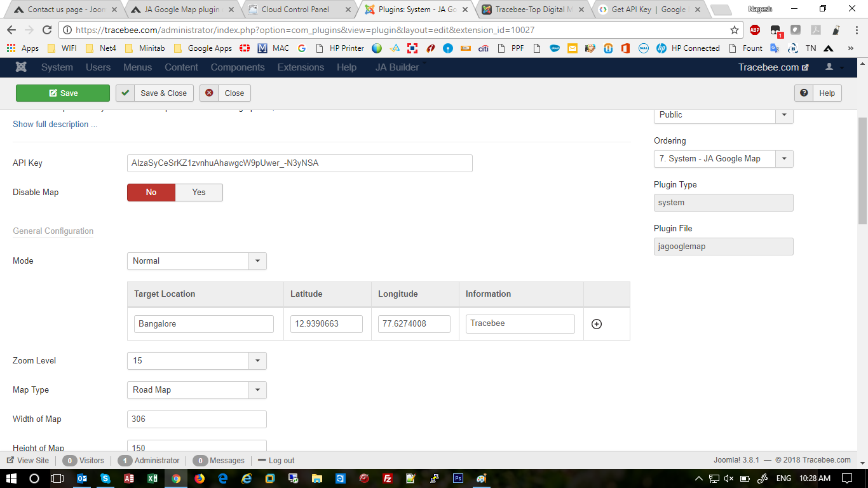The image size is (868, 488).
Task: Click the Information field with Tracebee
Action: click(520, 324)
